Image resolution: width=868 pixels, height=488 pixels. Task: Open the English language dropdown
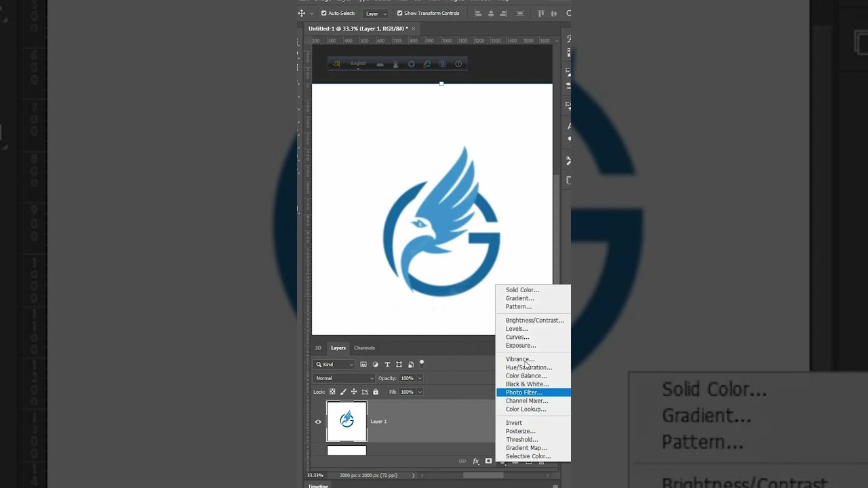tap(358, 64)
